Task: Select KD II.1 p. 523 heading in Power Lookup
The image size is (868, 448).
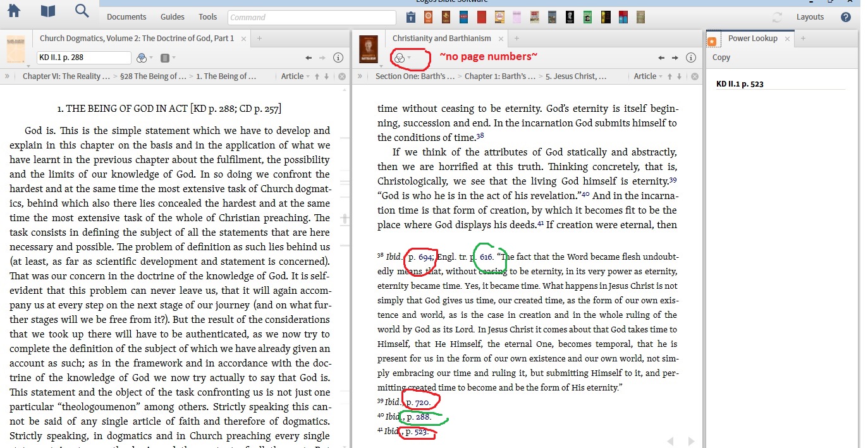Action: click(x=740, y=84)
